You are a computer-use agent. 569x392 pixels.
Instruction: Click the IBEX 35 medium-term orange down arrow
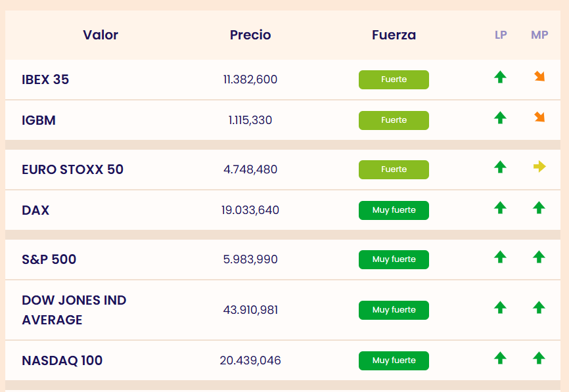(x=539, y=77)
